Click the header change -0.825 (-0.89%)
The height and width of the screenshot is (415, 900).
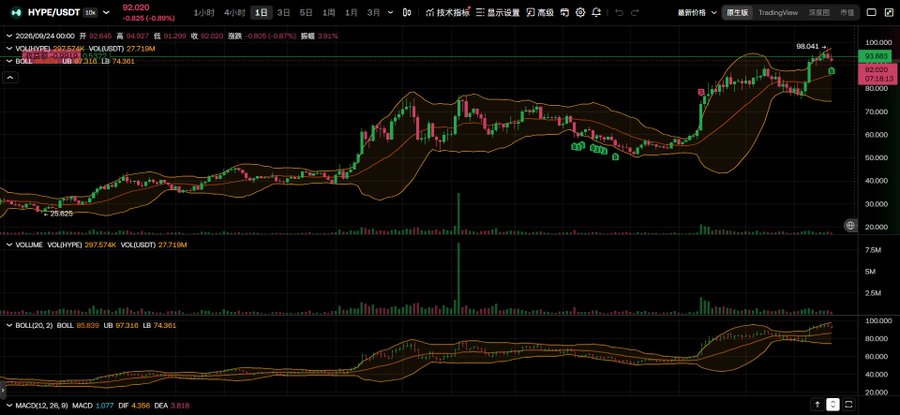click(x=149, y=18)
